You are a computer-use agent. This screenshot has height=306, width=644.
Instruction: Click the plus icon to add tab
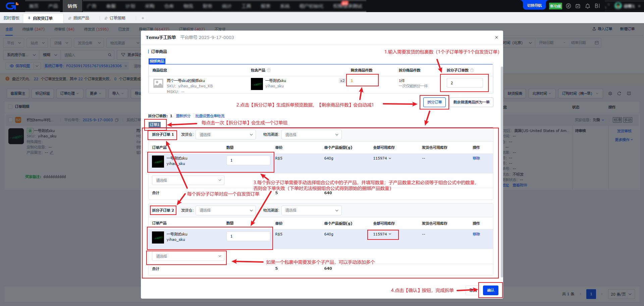tap(143, 18)
